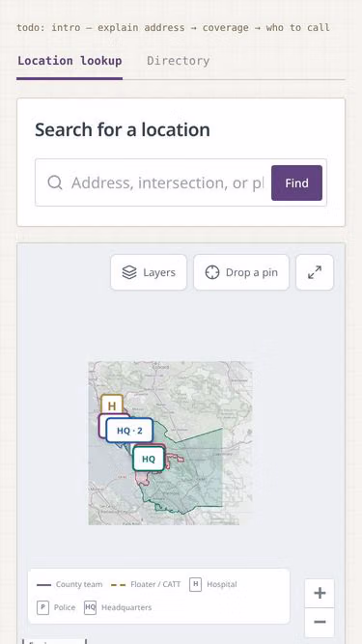The height and width of the screenshot is (644, 362).
Task: Click the crosshair pin icon
Action: pyautogui.click(x=212, y=272)
